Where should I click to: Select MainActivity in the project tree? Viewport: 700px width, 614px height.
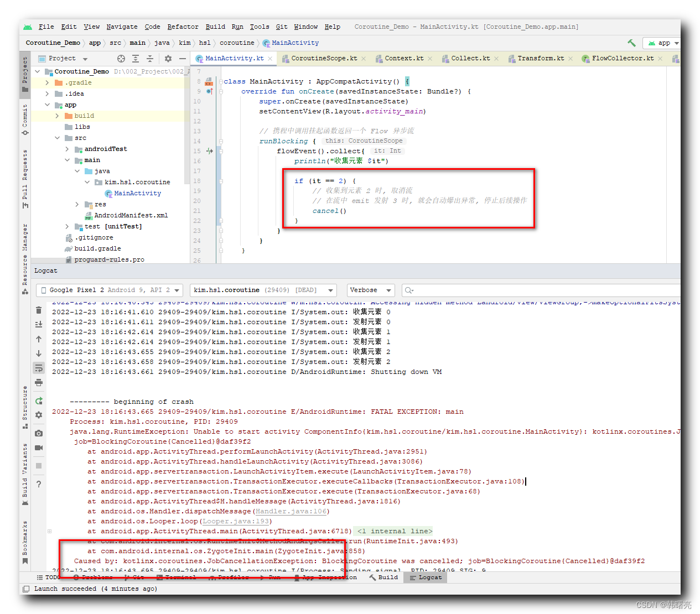[133, 193]
